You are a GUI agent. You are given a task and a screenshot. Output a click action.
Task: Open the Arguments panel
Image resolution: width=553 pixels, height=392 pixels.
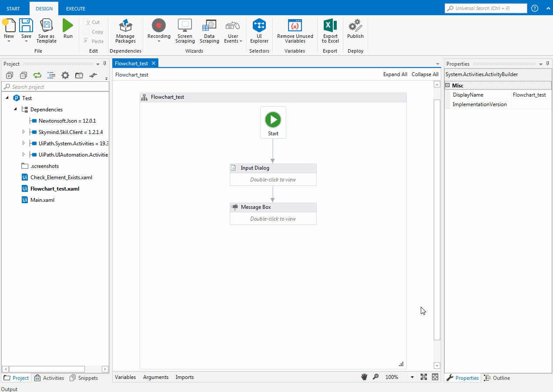[156, 377]
